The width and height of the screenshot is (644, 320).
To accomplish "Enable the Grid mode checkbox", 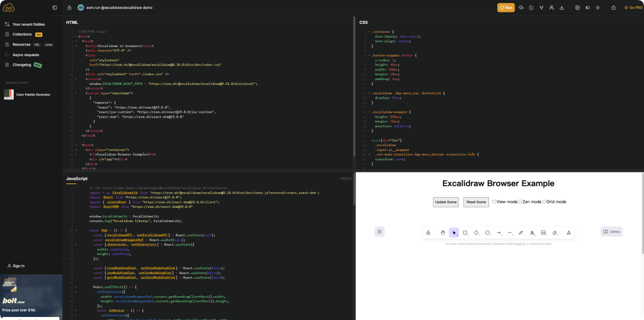I will click(544, 202).
